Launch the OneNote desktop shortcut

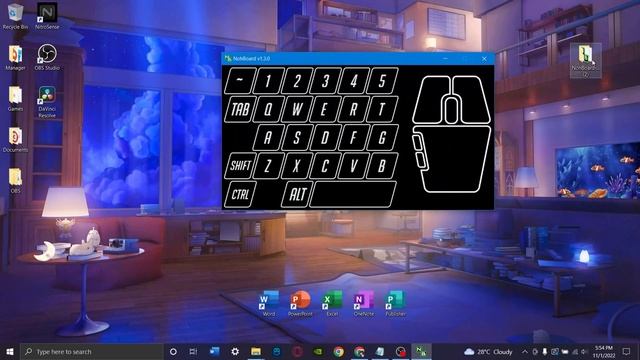pos(364,304)
